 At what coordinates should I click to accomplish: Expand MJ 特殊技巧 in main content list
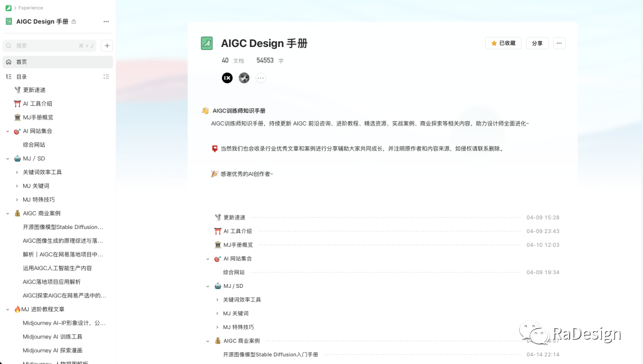pyautogui.click(x=217, y=327)
